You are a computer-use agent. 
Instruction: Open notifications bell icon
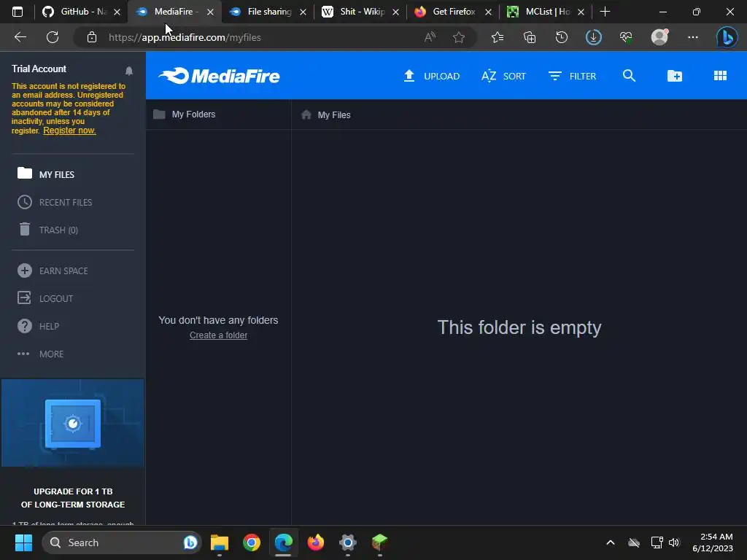coord(128,71)
